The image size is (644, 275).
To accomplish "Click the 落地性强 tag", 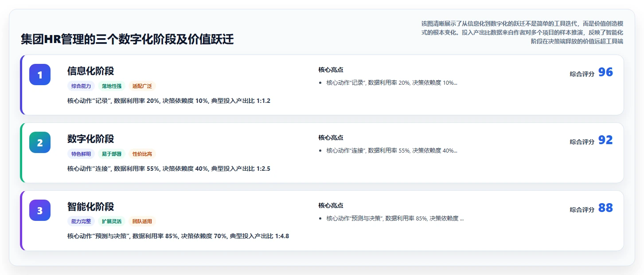I will point(112,86).
